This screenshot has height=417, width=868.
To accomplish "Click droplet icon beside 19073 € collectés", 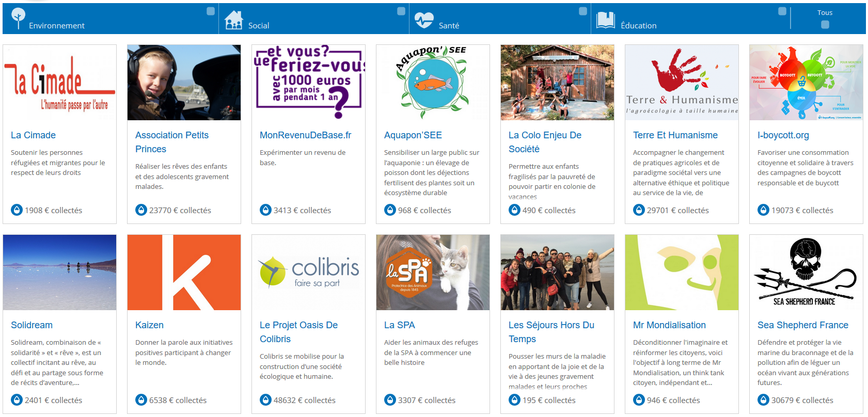I will point(764,210).
